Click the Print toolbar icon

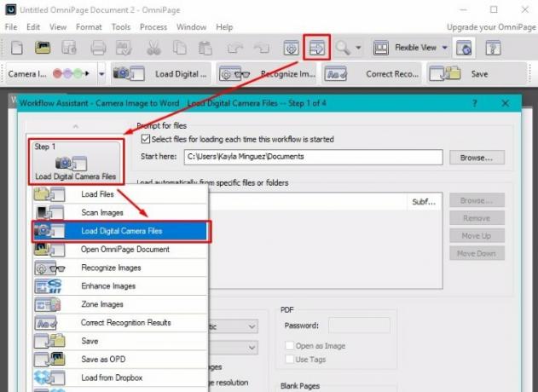coord(98,48)
